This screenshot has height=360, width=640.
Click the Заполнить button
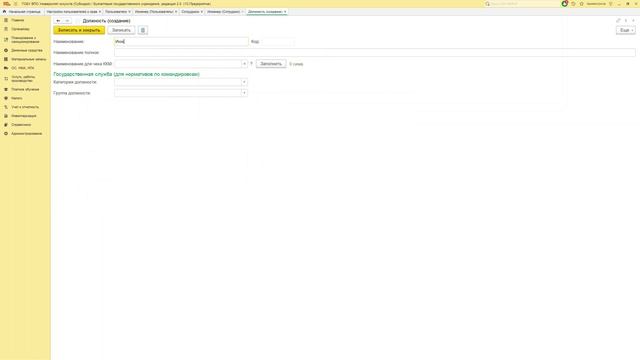click(271, 64)
